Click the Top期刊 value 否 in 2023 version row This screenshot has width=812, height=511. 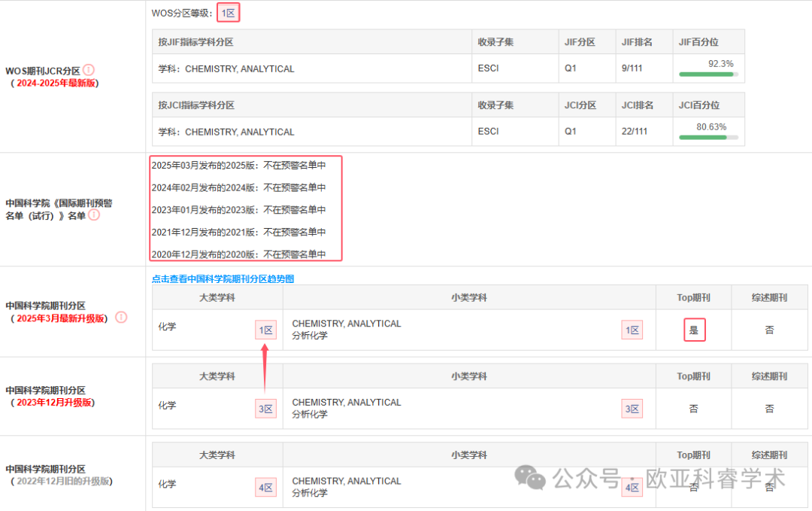pos(693,409)
